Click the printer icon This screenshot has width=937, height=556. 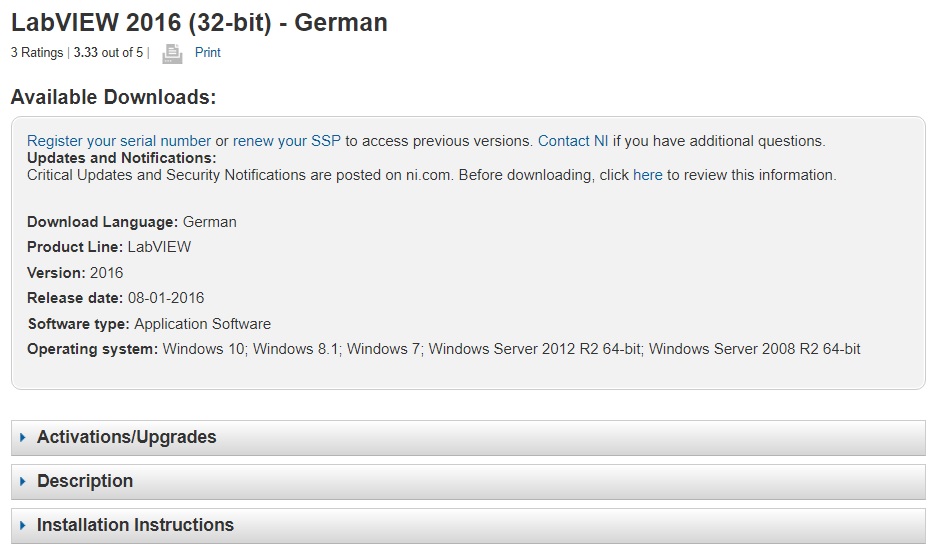[x=172, y=53]
